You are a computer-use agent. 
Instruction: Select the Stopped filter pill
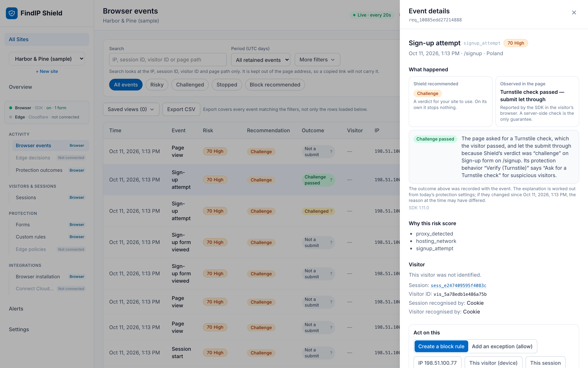click(x=227, y=85)
